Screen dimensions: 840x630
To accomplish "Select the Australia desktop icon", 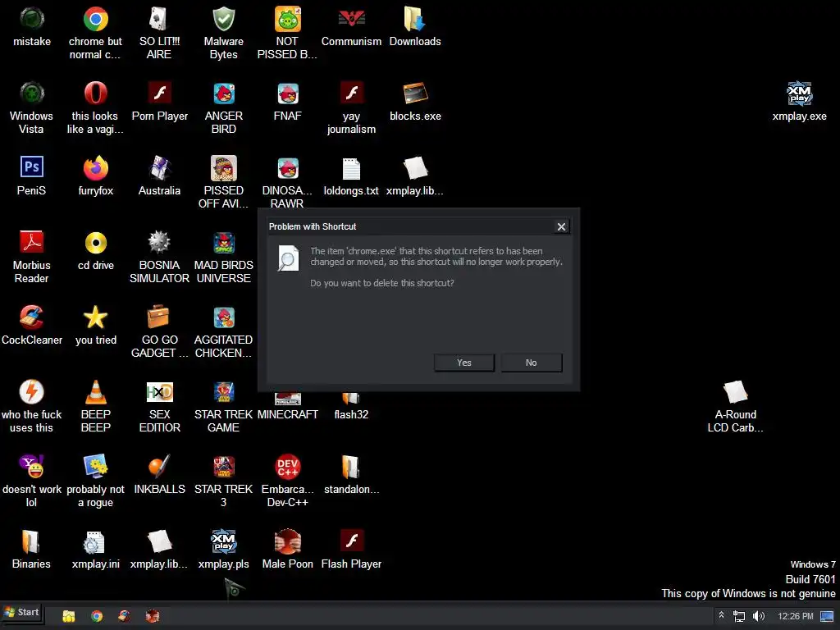I will point(159,177).
